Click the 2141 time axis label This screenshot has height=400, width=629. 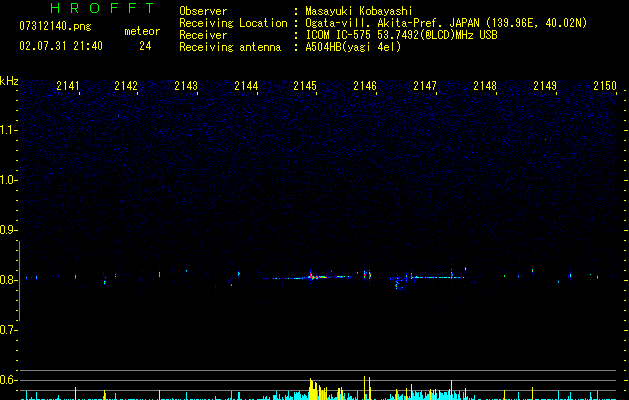[x=67, y=86]
